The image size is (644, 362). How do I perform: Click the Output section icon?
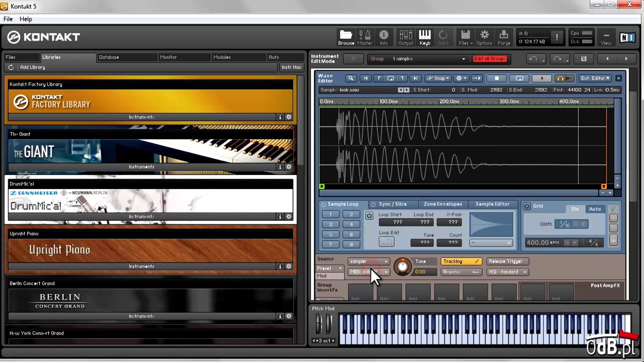click(406, 37)
